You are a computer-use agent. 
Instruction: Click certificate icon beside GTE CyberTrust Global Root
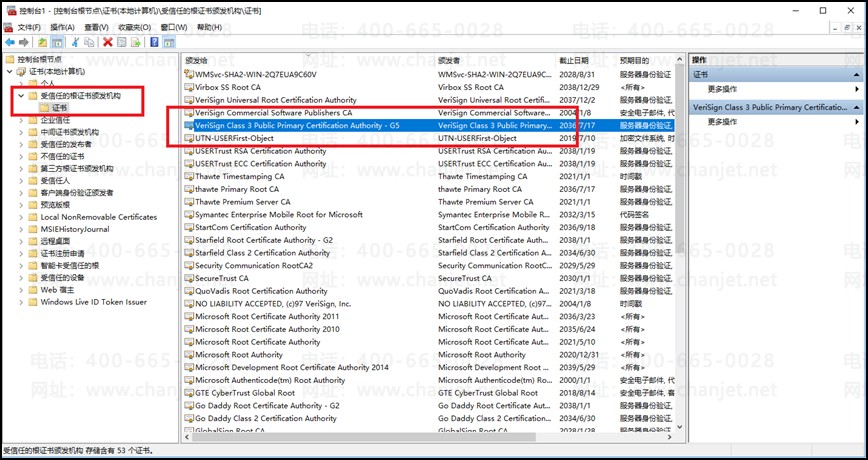(x=189, y=393)
